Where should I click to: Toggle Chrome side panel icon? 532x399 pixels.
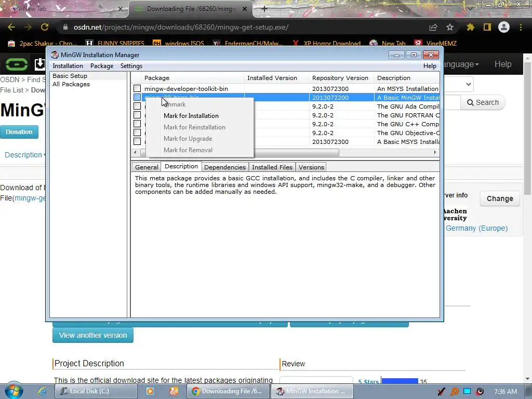tap(487, 27)
